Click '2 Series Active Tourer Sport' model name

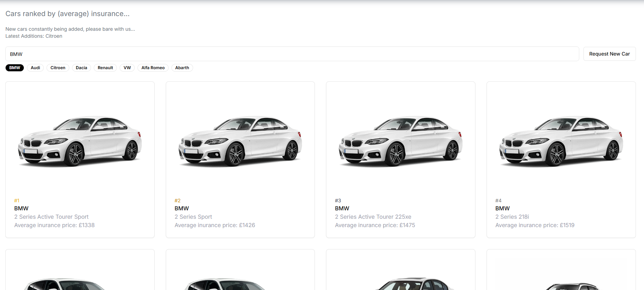51,217
